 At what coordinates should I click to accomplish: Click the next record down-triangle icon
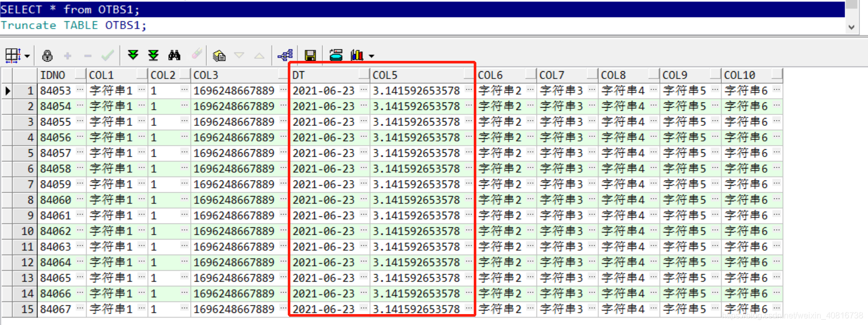(x=239, y=55)
